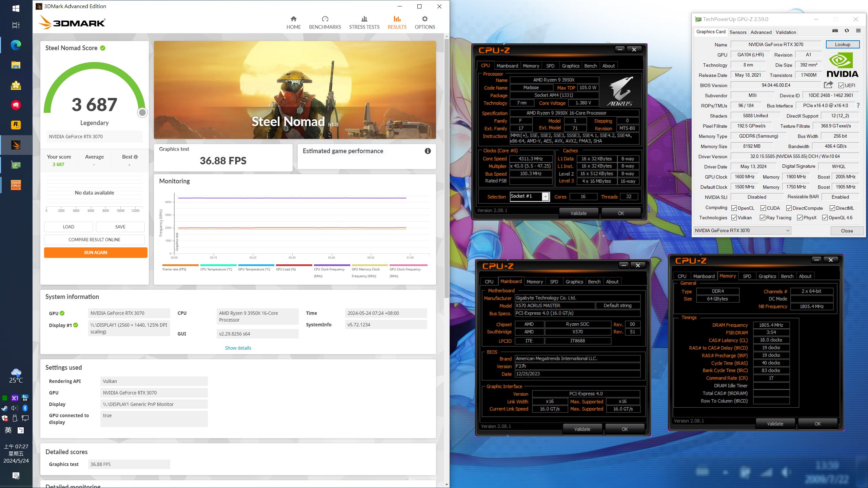
Task: Go to STRESS TESTS in 3DMark
Action: coord(364,23)
